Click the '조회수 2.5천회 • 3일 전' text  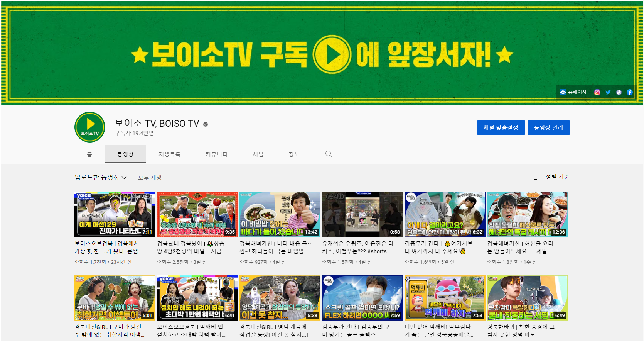(182, 262)
